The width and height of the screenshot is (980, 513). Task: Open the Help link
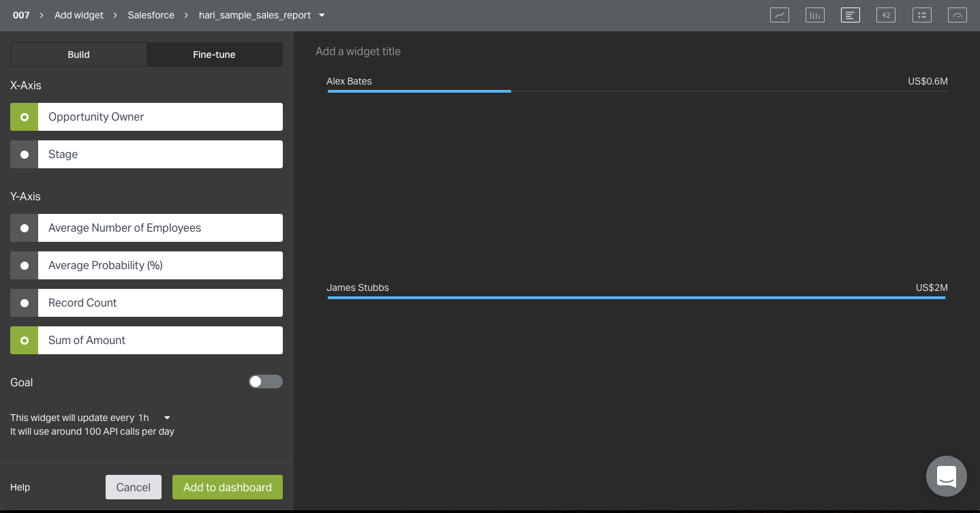coord(20,487)
